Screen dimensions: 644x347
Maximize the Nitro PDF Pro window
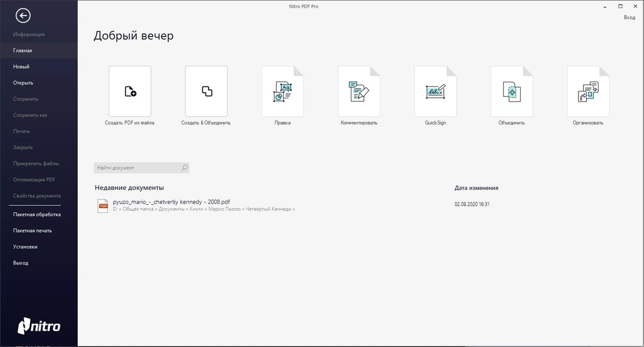(620, 6)
